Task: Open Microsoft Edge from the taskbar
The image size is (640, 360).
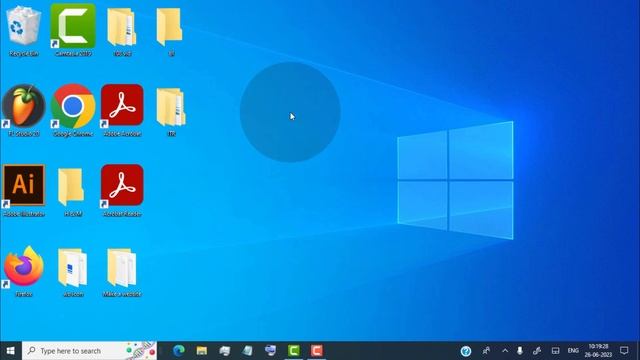Action: coord(179,351)
